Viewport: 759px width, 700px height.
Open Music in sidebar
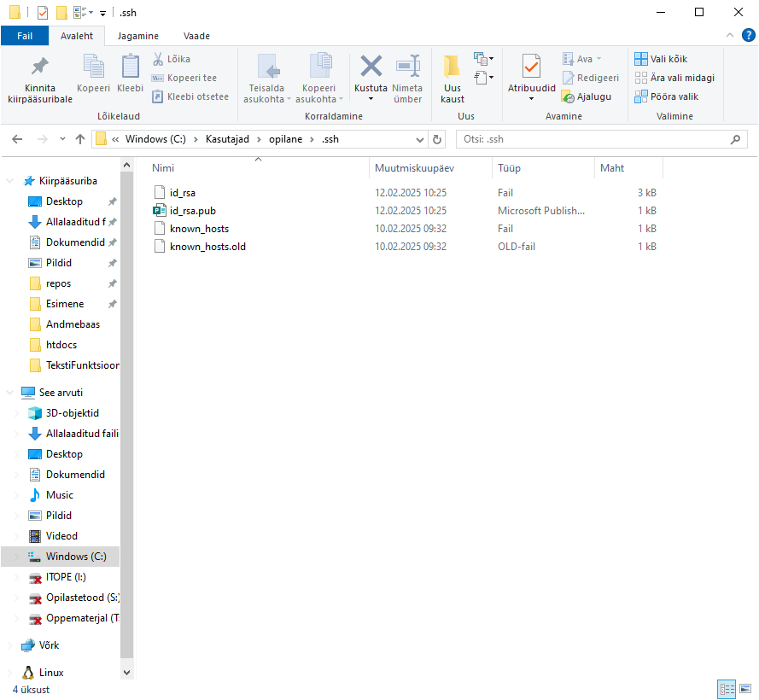pos(60,495)
